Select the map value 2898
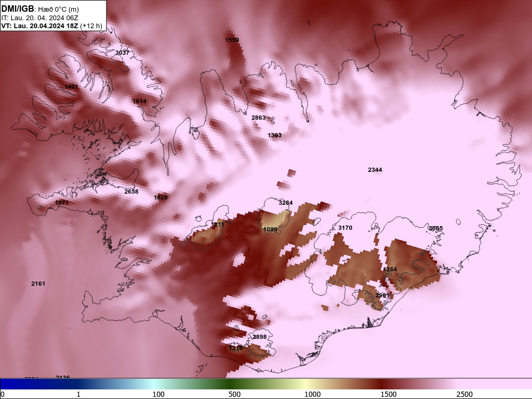 [x=260, y=337]
